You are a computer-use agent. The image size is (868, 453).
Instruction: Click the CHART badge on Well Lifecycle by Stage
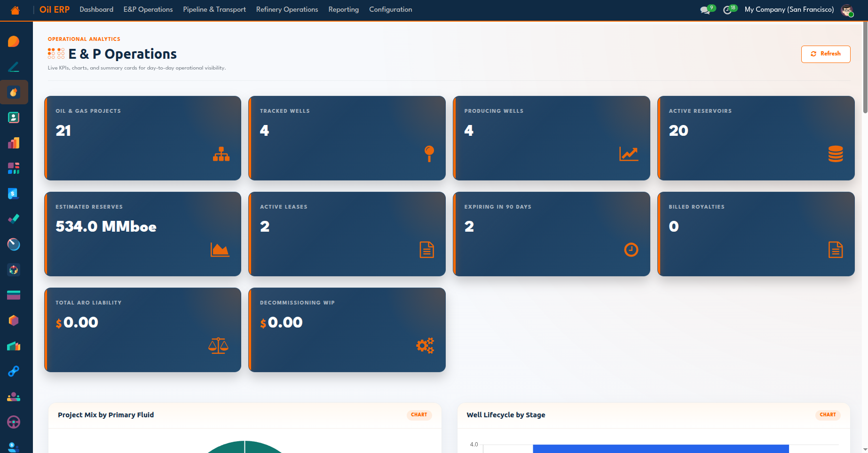click(828, 415)
